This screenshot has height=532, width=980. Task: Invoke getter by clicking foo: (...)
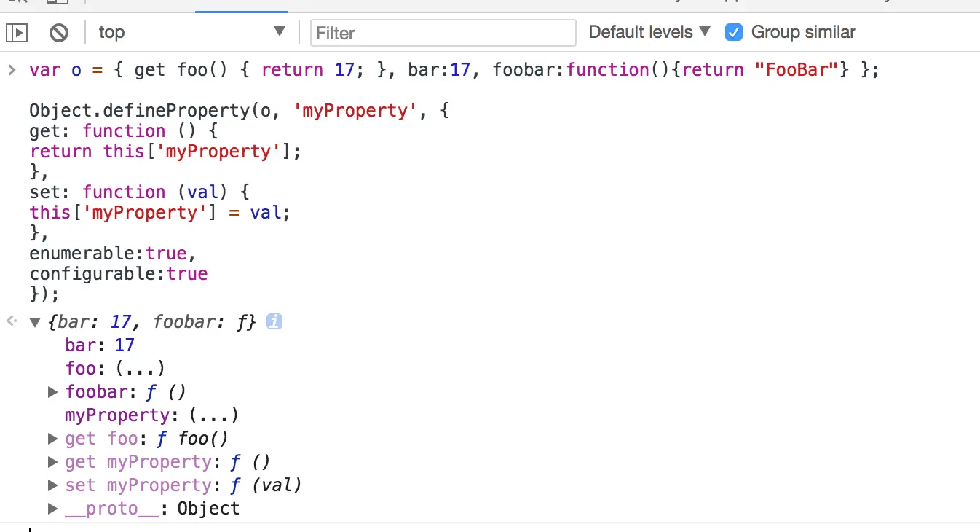[x=141, y=369]
